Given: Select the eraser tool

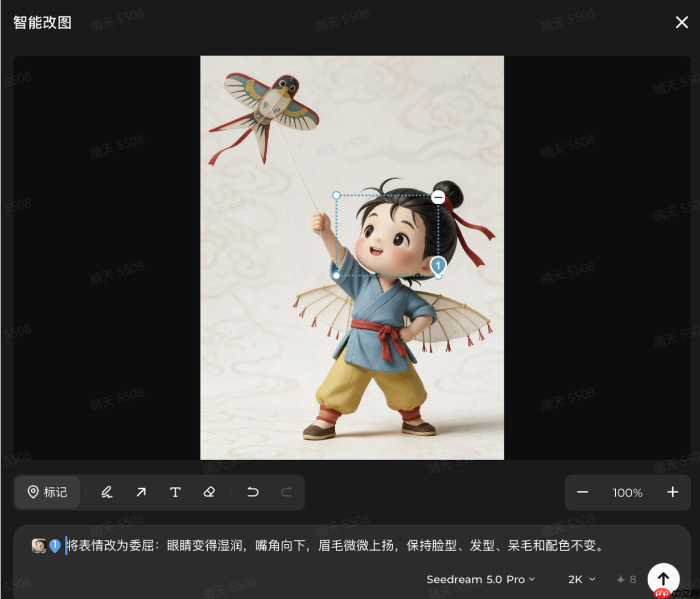Looking at the screenshot, I should 209,492.
